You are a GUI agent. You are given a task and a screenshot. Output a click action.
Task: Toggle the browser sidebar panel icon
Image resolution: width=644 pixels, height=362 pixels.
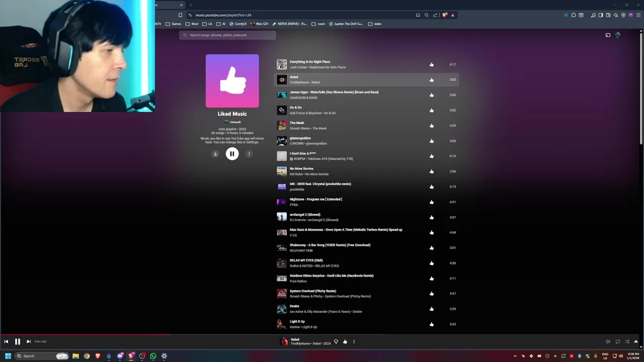point(600,15)
